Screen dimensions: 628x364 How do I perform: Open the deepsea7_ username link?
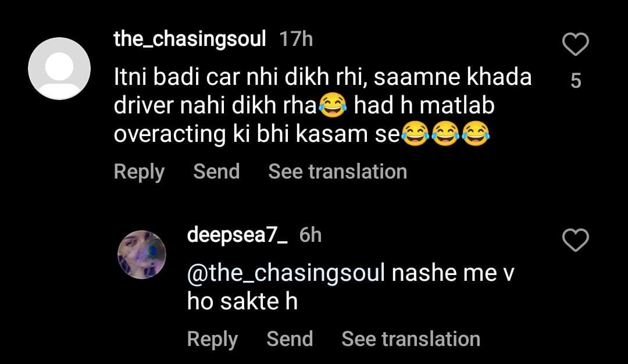237,235
